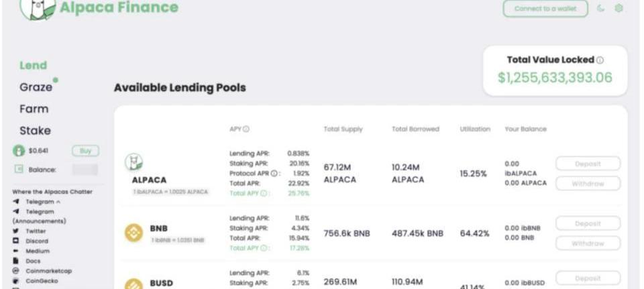Click the BUSD coin icon
Viewport: 644px width, 289px height.
click(134, 284)
